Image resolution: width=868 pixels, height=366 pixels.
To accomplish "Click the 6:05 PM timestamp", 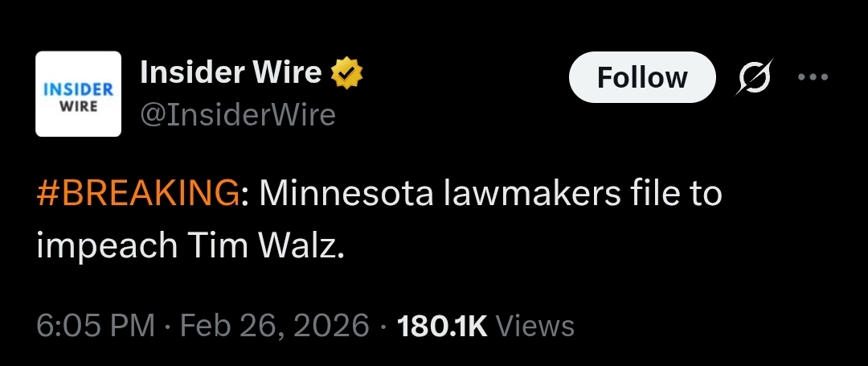I will coord(96,326).
